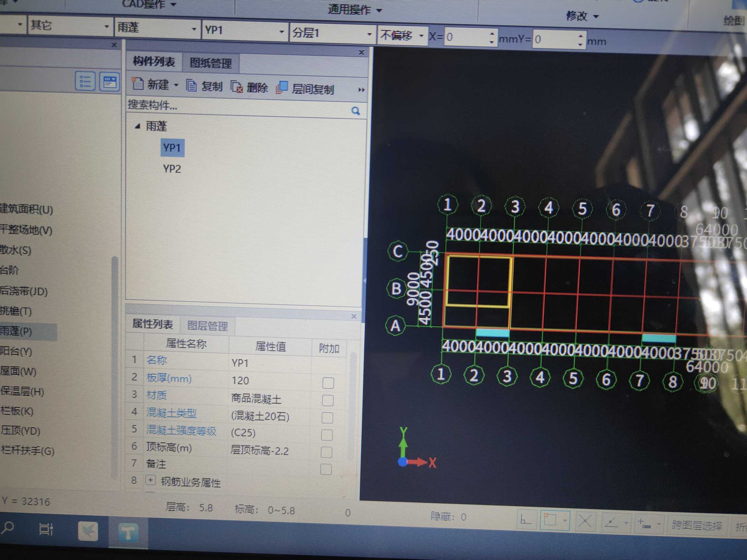The height and width of the screenshot is (560, 747).
Task: Tick the 附加 checkbox for 顶标高(m)
Action: [x=326, y=452]
